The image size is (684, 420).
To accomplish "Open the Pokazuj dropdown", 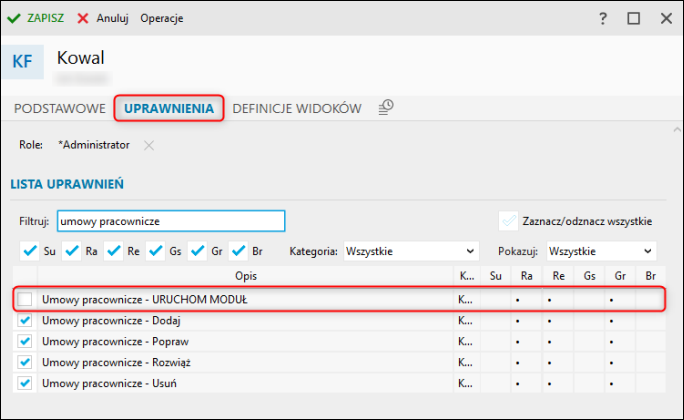I will pos(600,251).
